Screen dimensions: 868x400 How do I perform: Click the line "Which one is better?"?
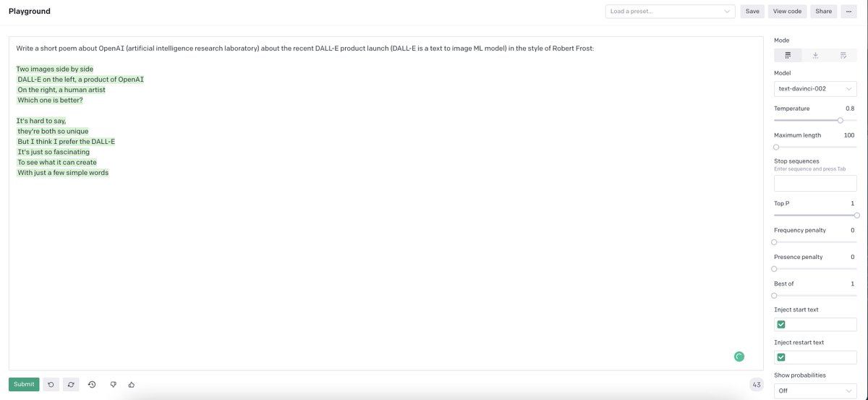pyautogui.click(x=50, y=100)
